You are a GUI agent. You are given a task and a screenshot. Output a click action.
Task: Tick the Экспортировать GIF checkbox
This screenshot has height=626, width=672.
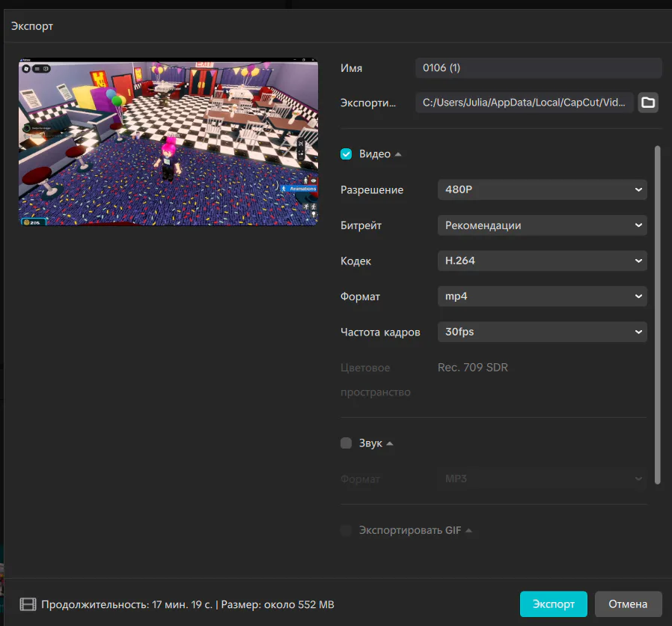346,530
